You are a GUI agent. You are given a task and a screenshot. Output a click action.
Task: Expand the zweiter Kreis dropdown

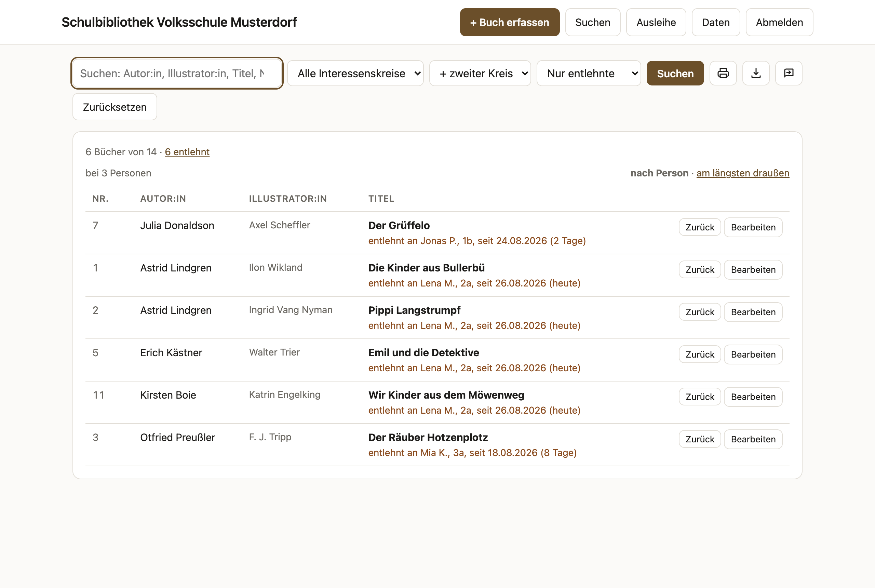click(480, 73)
